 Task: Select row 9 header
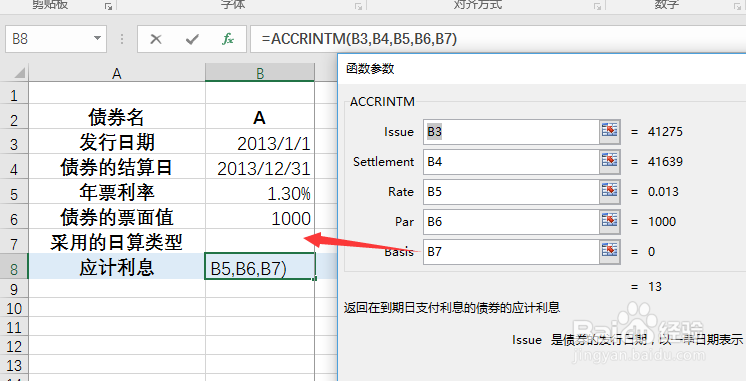(x=14, y=289)
